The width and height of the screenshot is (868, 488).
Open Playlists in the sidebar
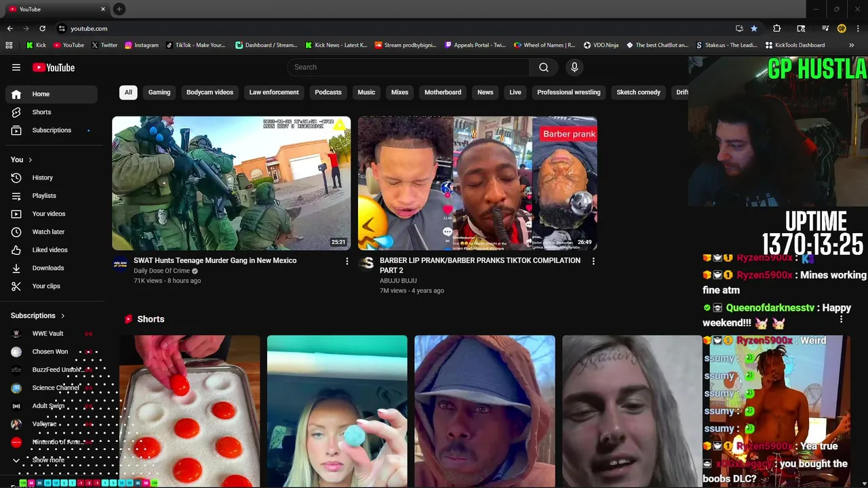click(52, 196)
